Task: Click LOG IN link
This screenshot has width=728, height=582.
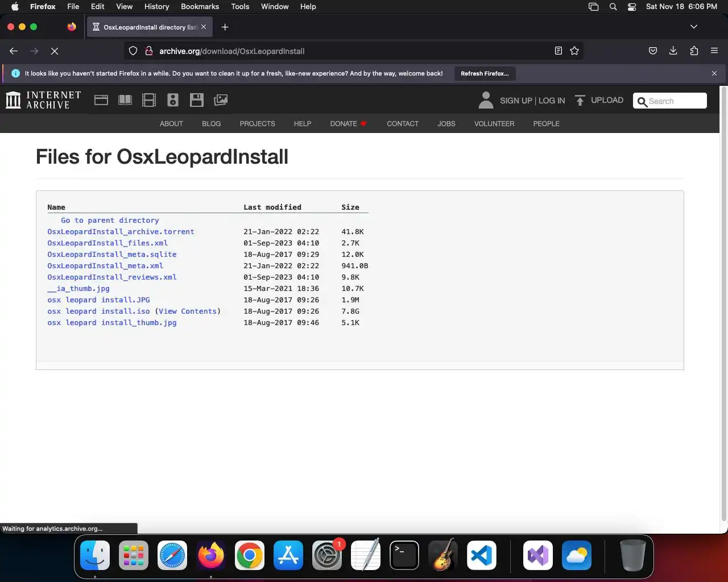Action: click(552, 101)
